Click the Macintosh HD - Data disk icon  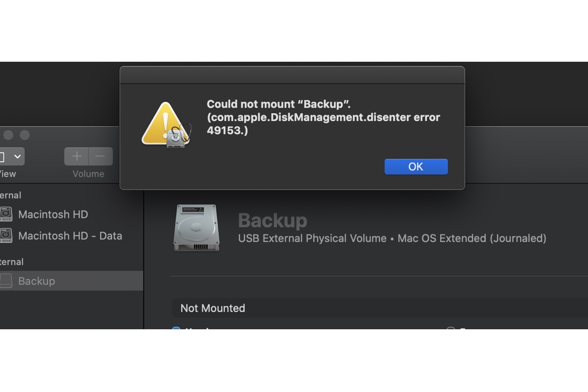[6, 236]
